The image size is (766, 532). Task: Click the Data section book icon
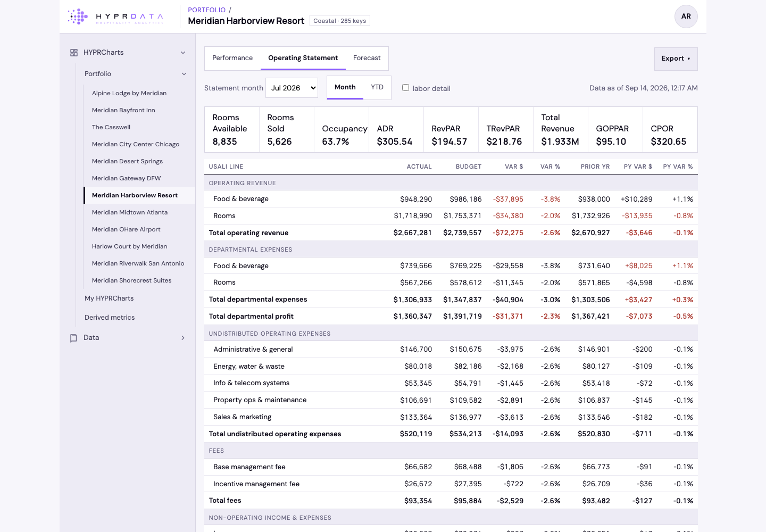pos(74,338)
